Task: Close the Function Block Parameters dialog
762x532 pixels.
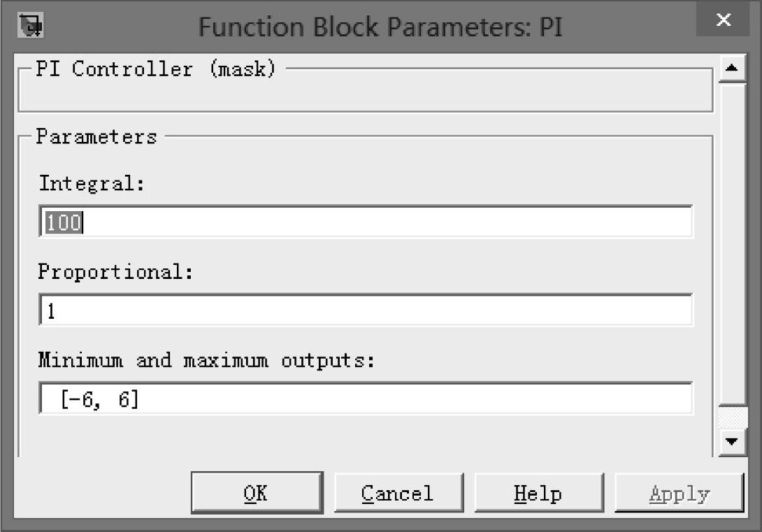Action: (x=723, y=20)
